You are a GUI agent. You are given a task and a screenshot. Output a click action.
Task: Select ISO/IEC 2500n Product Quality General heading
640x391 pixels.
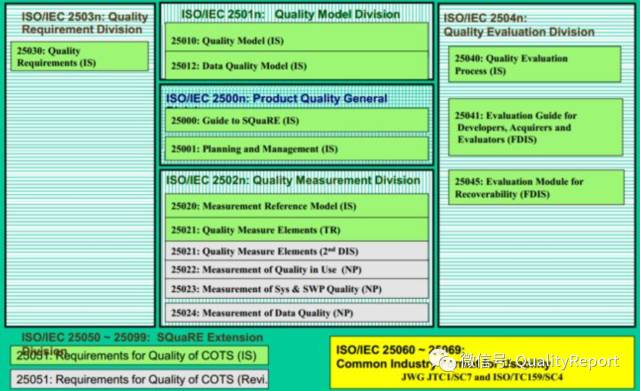pos(276,98)
